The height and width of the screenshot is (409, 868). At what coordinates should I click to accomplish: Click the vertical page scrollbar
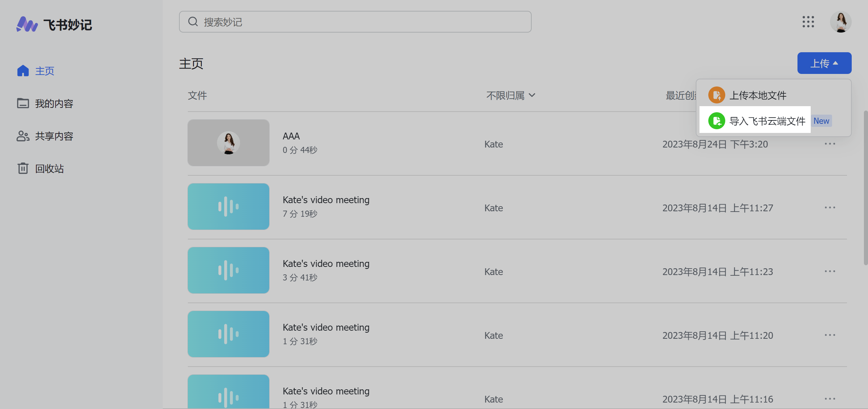pyautogui.click(x=865, y=188)
